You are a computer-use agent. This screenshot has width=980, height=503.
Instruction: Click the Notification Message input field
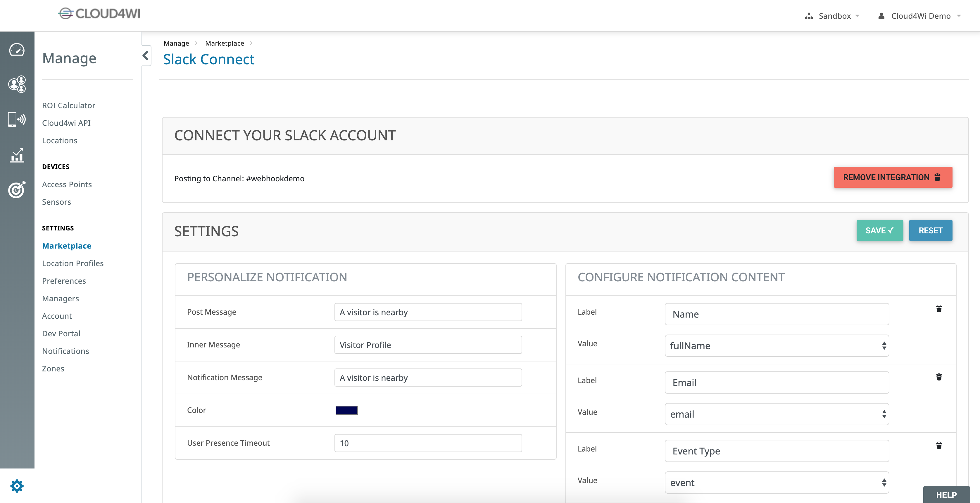point(428,378)
